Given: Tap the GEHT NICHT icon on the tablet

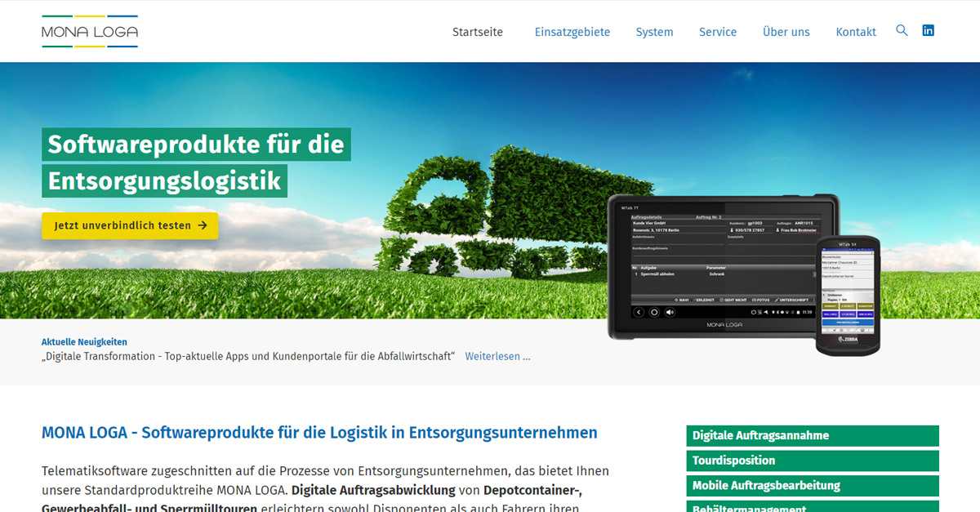Looking at the screenshot, I should (x=722, y=300).
